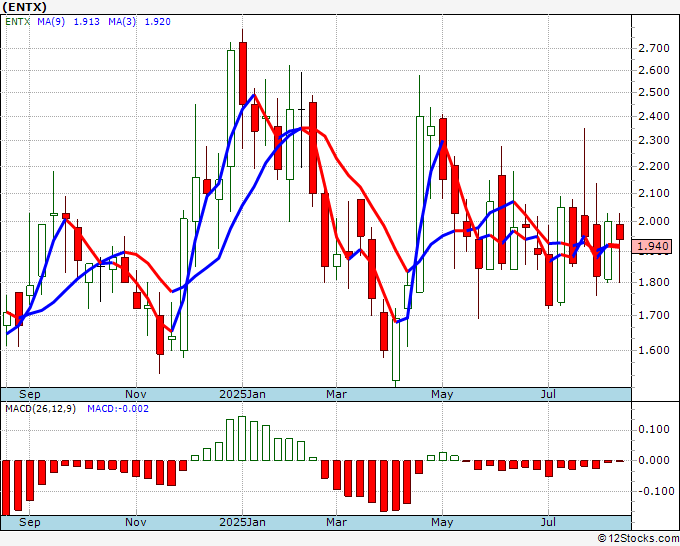Select May on the MACD panel time axis
Image resolution: width=680 pixels, height=546 pixels.
click(442, 522)
